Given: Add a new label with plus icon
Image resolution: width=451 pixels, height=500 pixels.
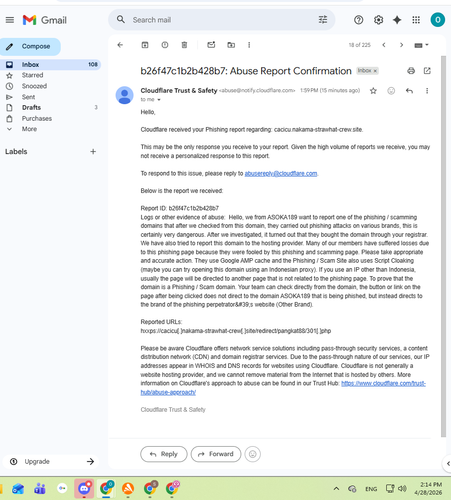Looking at the screenshot, I should point(93,152).
